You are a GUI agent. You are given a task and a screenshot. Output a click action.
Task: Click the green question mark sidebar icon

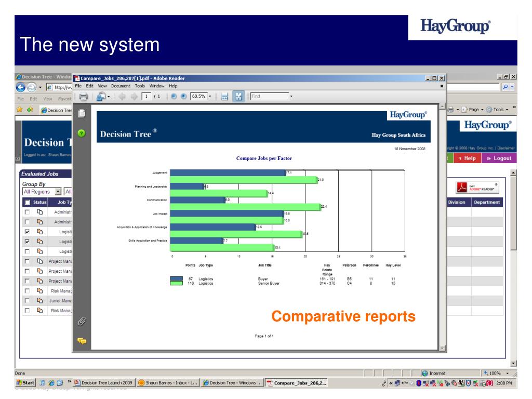(82, 133)
